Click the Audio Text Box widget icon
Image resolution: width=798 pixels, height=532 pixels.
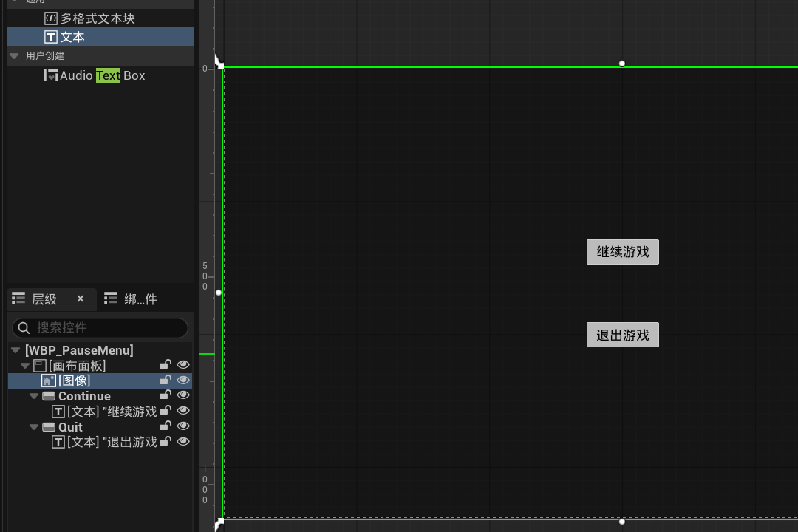tap(50, 75)
